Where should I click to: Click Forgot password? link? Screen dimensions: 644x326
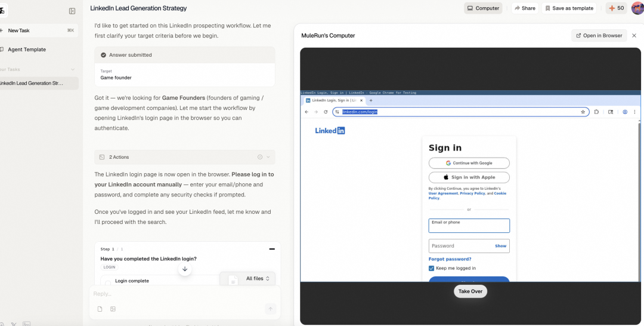click(450, 259)
